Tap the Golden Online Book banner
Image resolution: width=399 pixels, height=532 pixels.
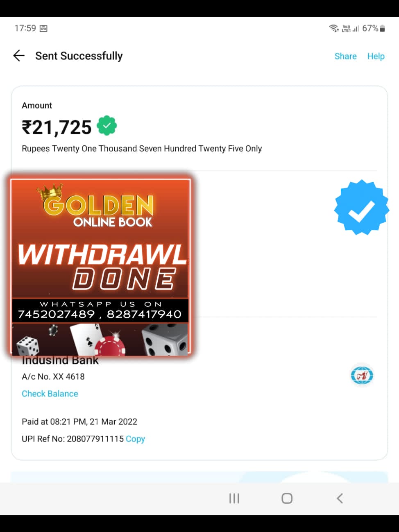point(100,266)
